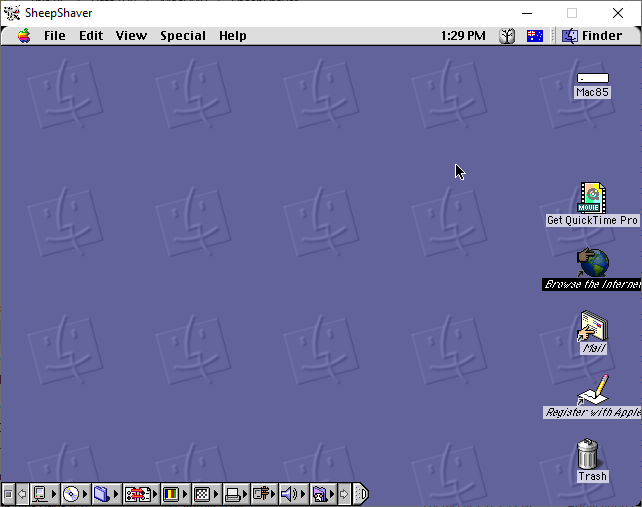This screenshot has width=642, height=507.
Task: Click the File Sharing folder icon in strip
Action: click(x=102, y=494)
